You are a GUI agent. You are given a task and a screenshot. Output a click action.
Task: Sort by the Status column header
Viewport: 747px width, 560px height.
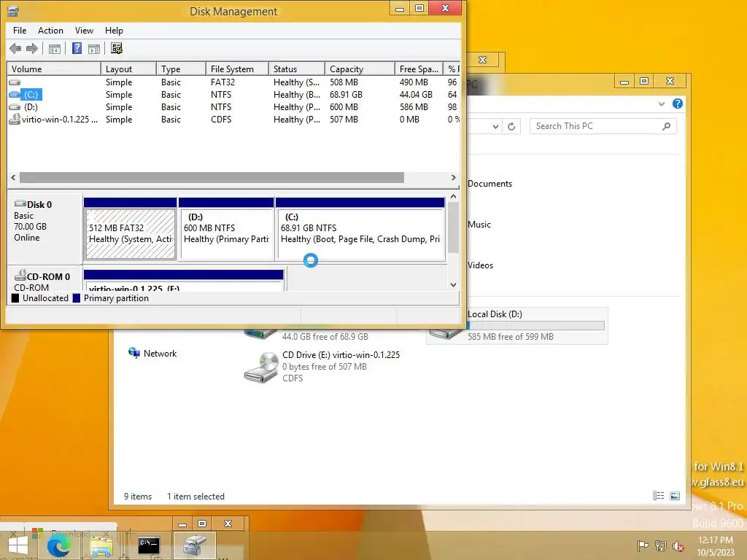coord(297,69)
